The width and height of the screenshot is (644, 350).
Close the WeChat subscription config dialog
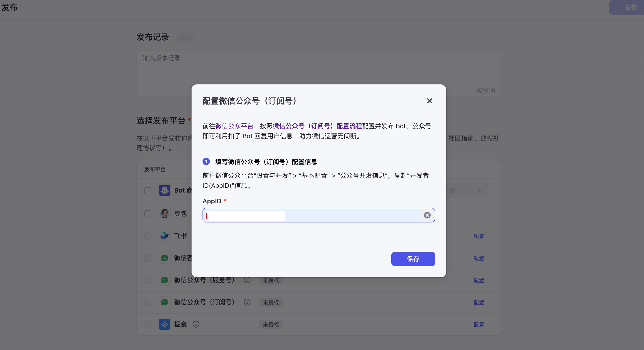429,101
